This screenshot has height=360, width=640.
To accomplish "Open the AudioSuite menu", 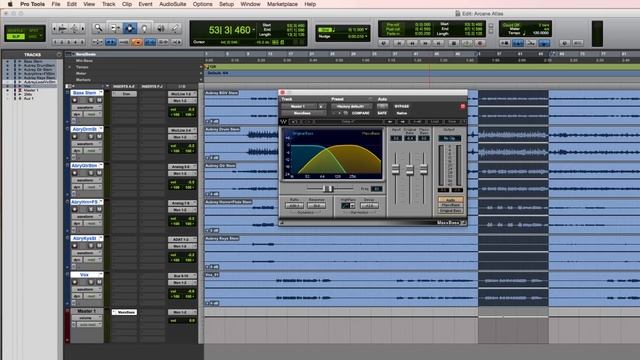I will click(x=172, y=4).
